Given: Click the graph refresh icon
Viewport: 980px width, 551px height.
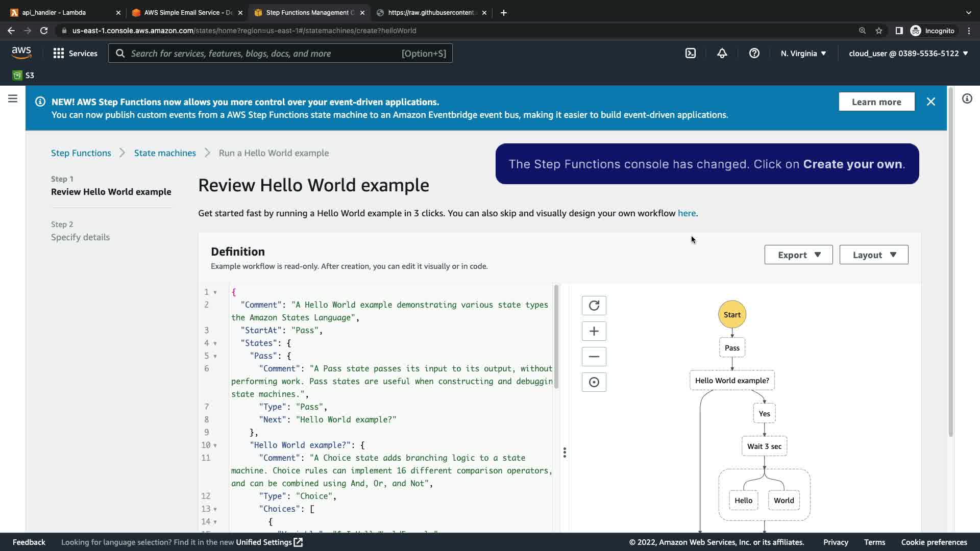Looking at the screenshot, I should pyautogui.click(x=594, y=306).
